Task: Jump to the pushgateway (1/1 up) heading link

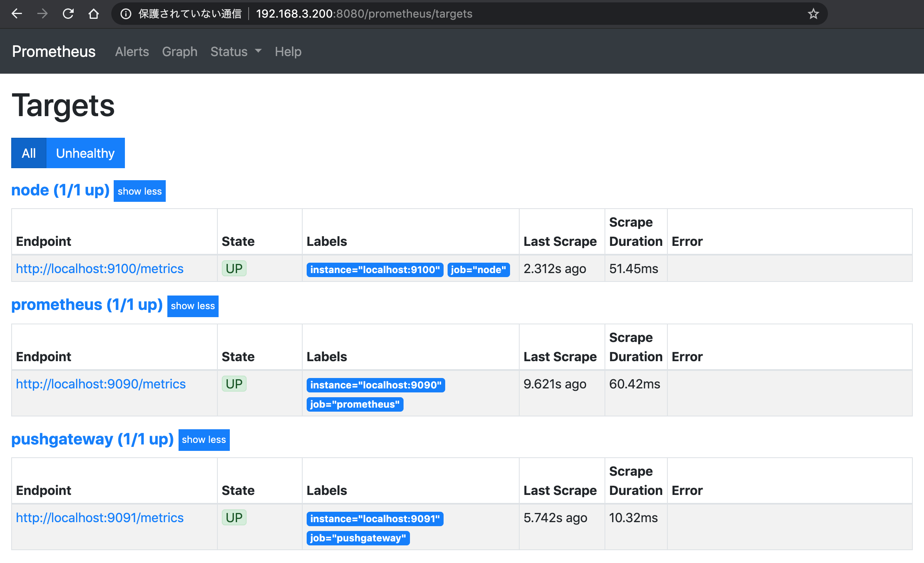Action: (92, 439)
